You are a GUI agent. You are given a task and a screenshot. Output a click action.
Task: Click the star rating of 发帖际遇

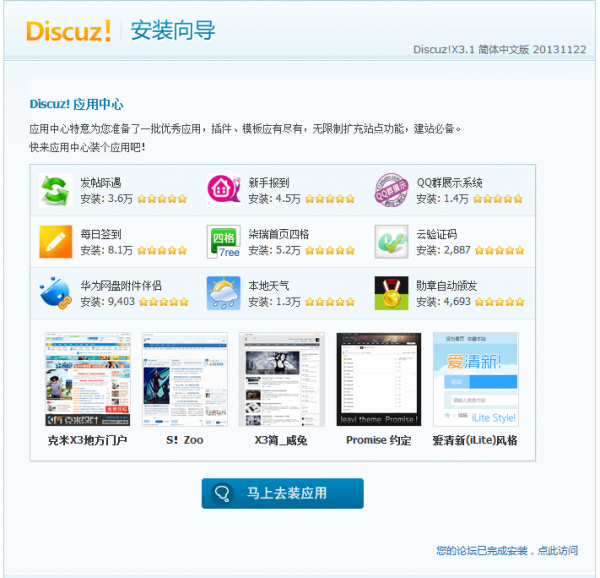click(162, 199)
